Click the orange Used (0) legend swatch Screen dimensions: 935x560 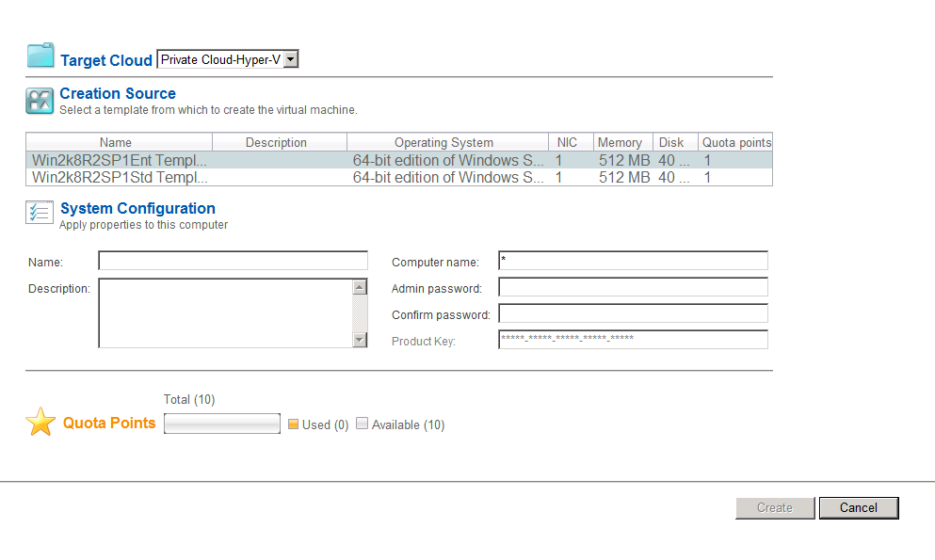[x=293, y=424]
